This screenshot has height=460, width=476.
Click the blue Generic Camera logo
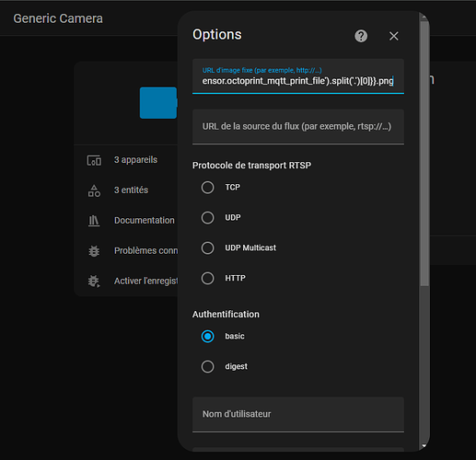pos(158,103)
